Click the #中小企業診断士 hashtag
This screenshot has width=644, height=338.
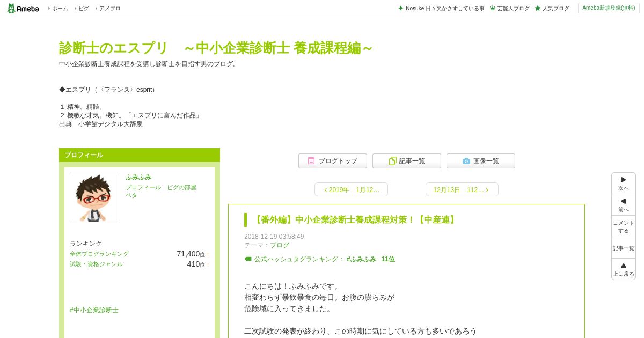point(94,310)
